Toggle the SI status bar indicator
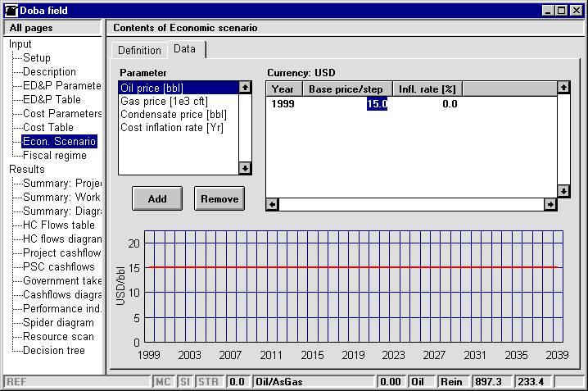This screenshot has height=391, width=588. point(185,382)
